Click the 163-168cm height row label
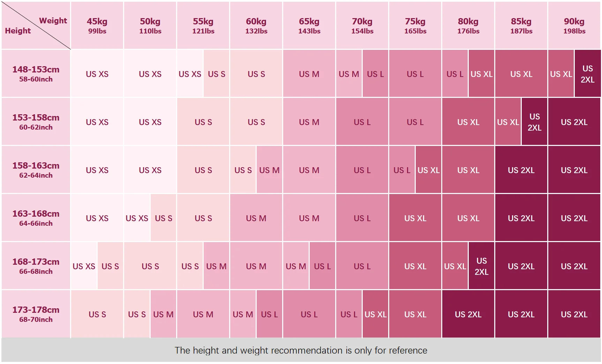Viewport: 602px width, 364px height. 36,218
